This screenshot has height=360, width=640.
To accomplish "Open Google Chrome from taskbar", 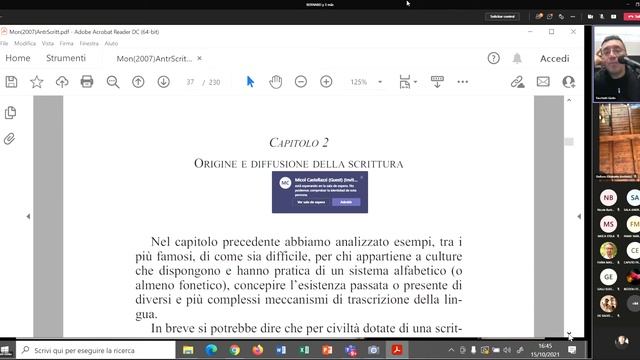I will (234, 350).
